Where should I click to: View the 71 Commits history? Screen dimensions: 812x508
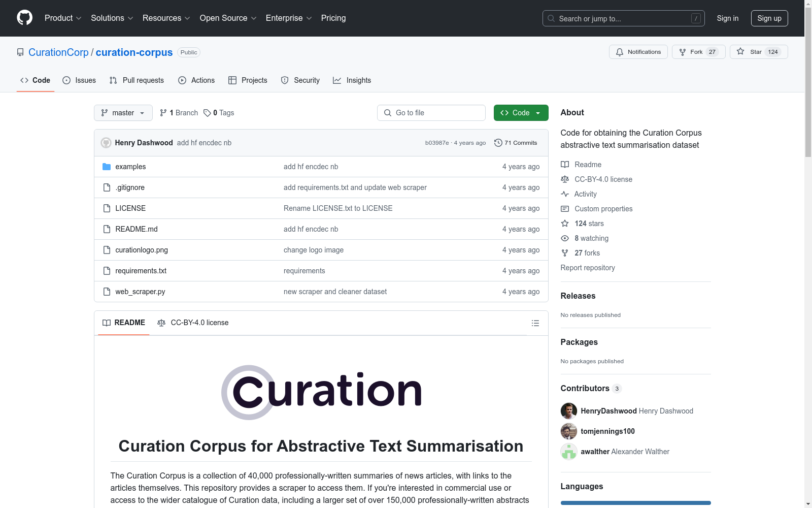pos(516,143)
